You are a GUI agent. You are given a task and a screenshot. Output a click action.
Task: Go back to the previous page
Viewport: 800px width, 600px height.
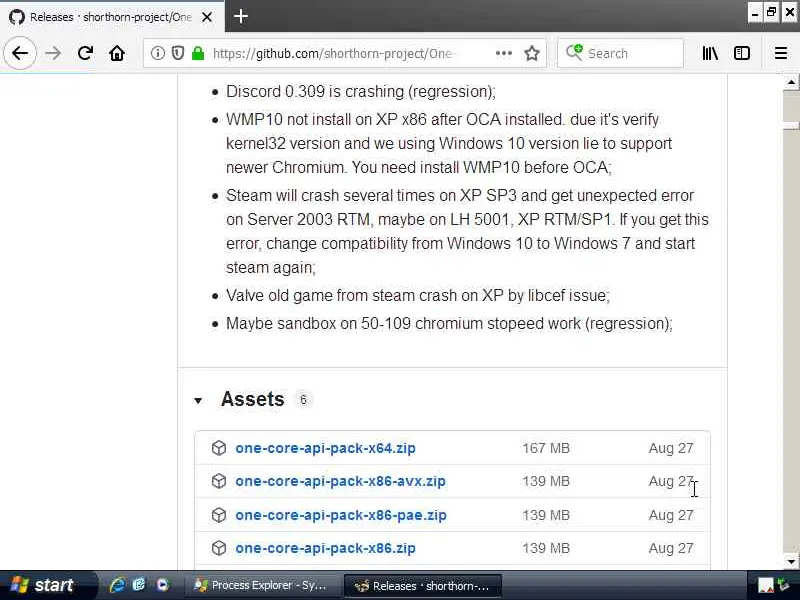[x=20, y=54]
